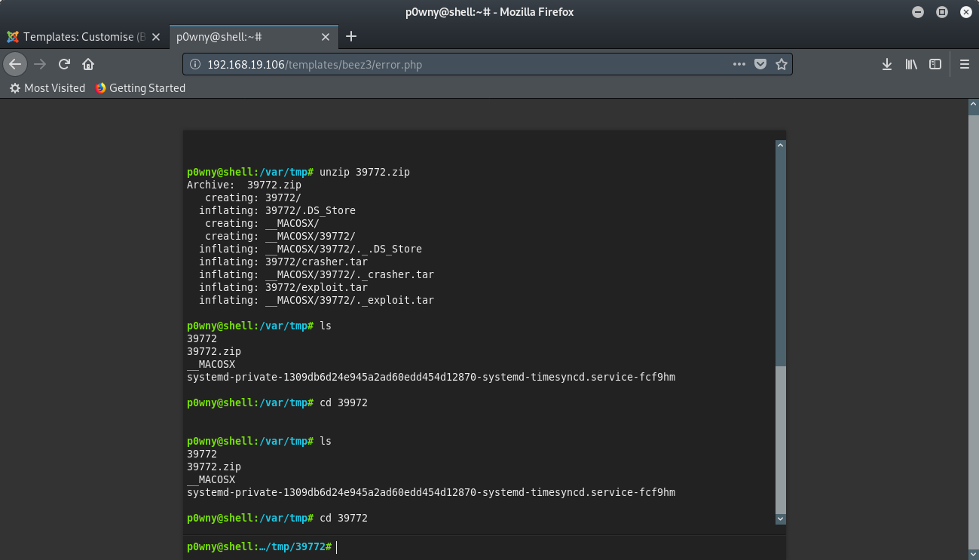Go to the Firefox Home page
Screen dimensions: 979x560
click(x=88, y=64)
